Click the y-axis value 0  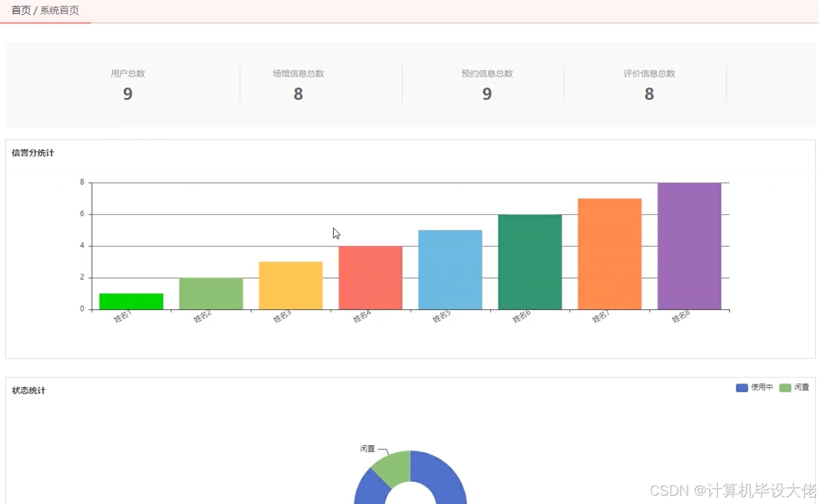82,309
